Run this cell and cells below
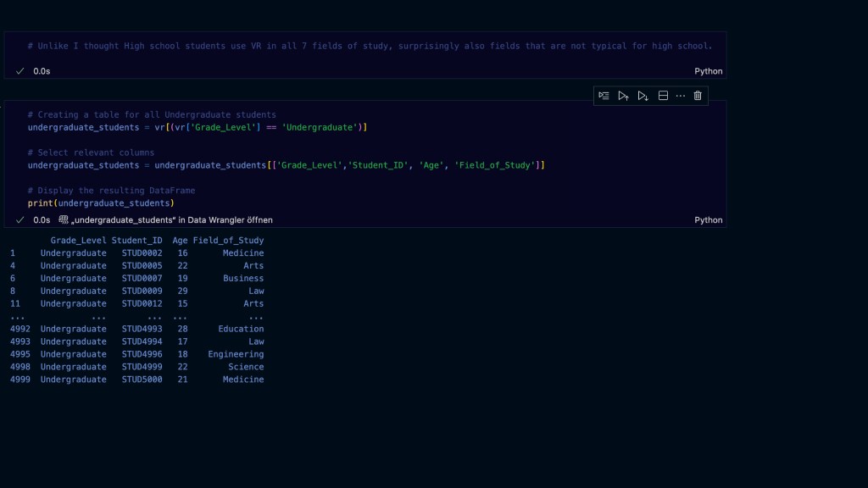This screenshot has height=488, width=868. [643, 96]
